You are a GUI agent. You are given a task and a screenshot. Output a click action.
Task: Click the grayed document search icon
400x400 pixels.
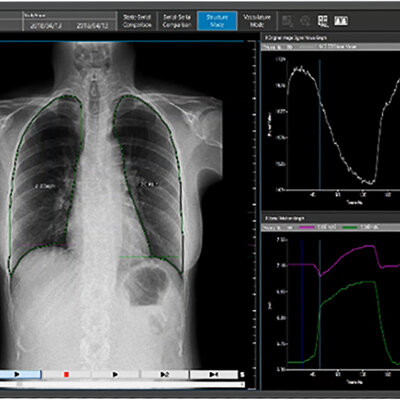click(288, 21)
